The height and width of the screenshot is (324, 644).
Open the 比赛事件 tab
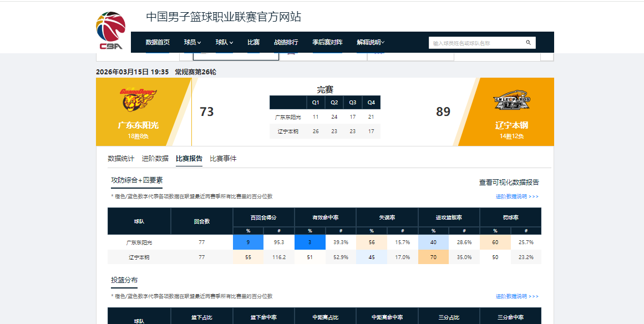(x=224, y=158)
